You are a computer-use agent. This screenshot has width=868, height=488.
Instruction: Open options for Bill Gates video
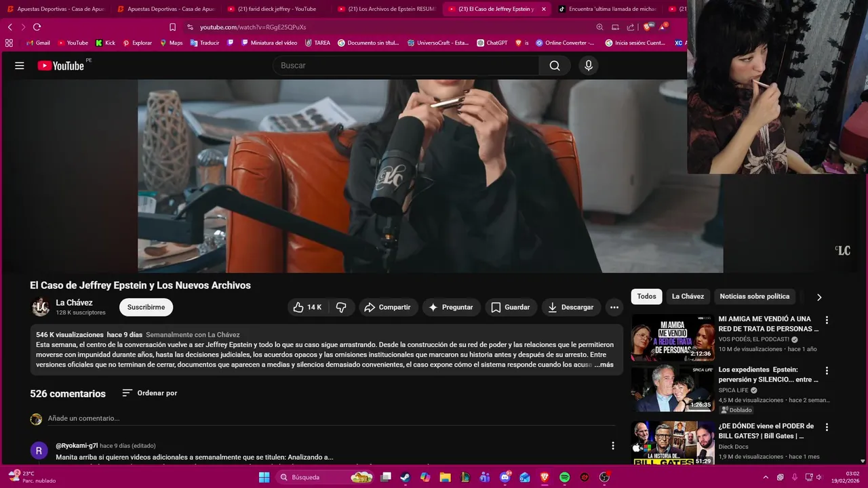coord(827,427)
